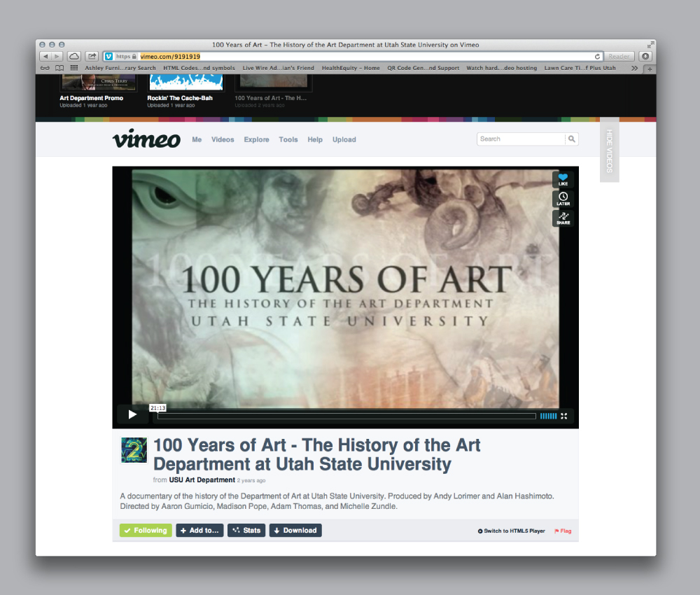The height and width of the screenshot is (595, 700).
Task: Click the 2 years ago timestamp
Action: click(251, 481)
